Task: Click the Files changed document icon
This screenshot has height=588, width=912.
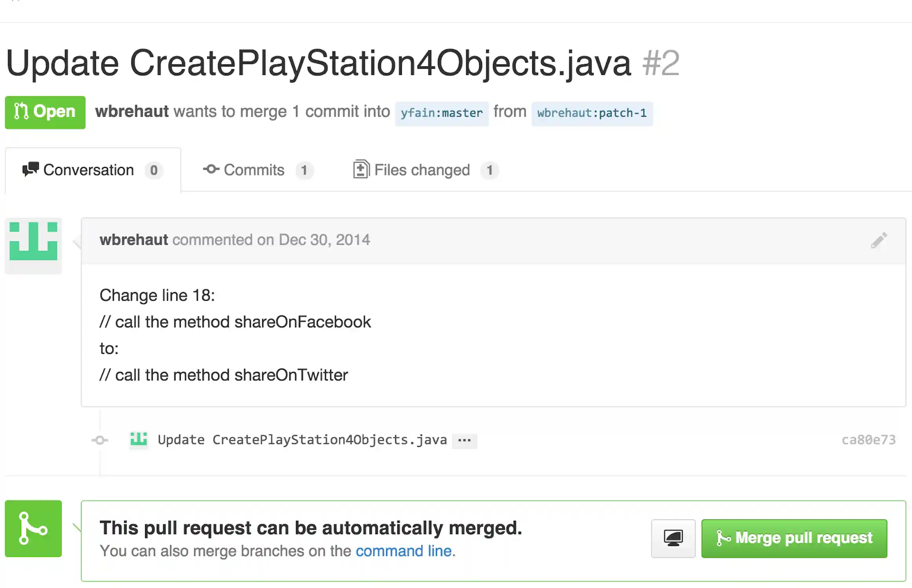Action: pyautogui.click(x=361, y=169)
